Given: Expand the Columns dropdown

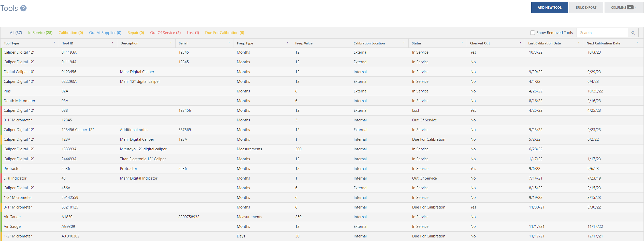Looking at the screenshot, I should click(624, 7).
